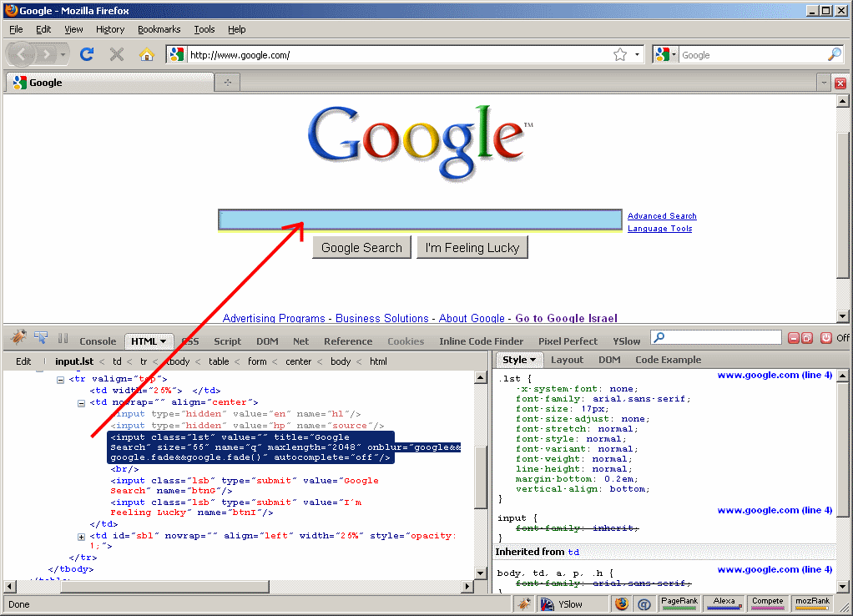Reload the current page

click(86, 54)
